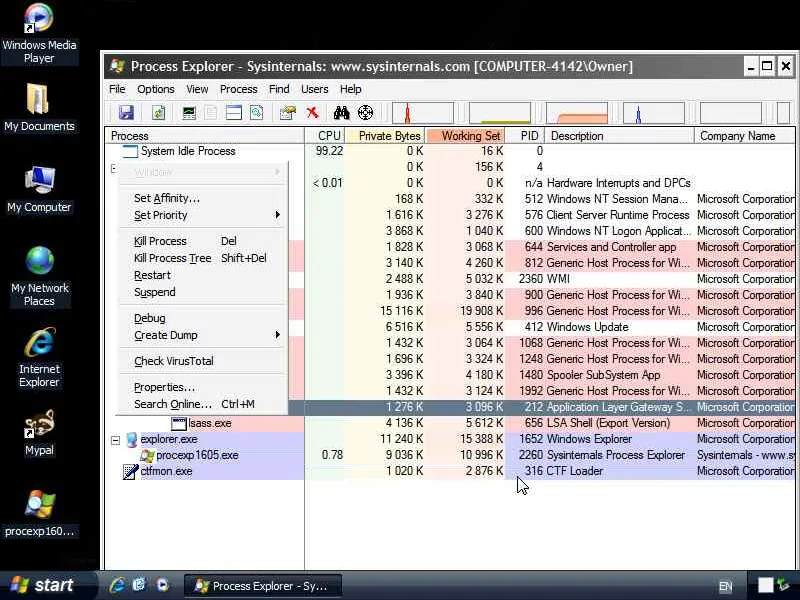Viewport: 800px width, 600px height.
Task: Select the procexp1605.exe process row
Action: [x=450, y=455]
